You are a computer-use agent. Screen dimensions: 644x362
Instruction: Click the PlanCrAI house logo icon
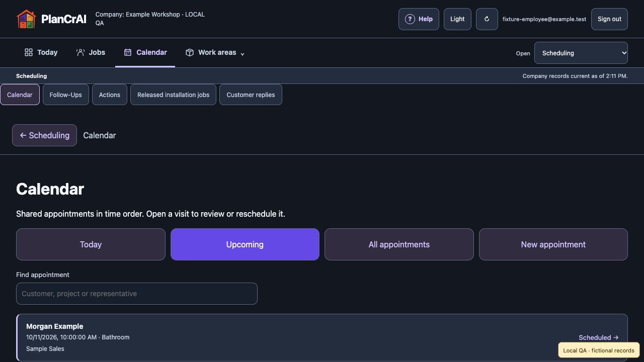[x=26, y=19]
